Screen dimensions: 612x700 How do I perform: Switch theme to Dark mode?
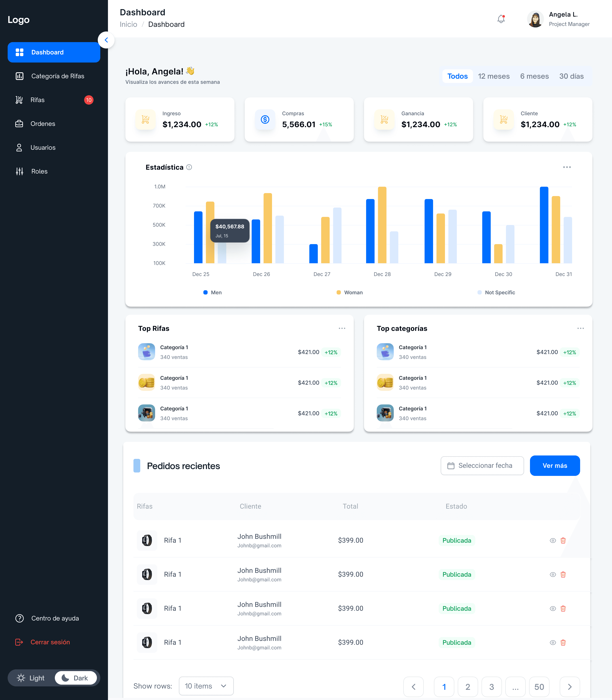pyautogui.click(x=75, y=678)
